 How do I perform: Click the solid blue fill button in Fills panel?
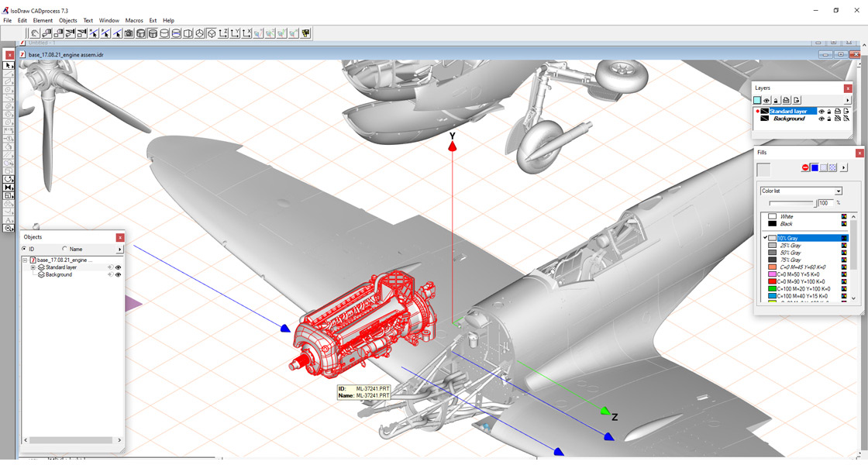click(815, 167)
